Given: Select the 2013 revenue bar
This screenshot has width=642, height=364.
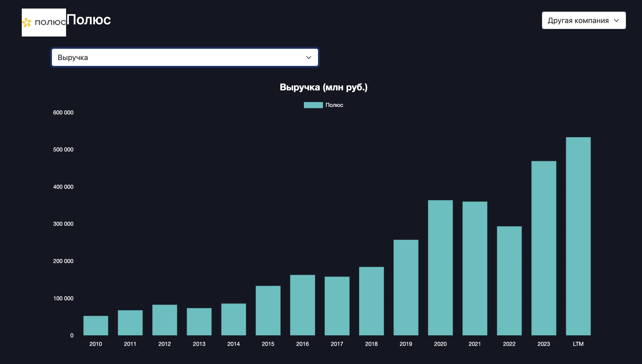Looking at the screenshot, I should (x=199, y=322).
